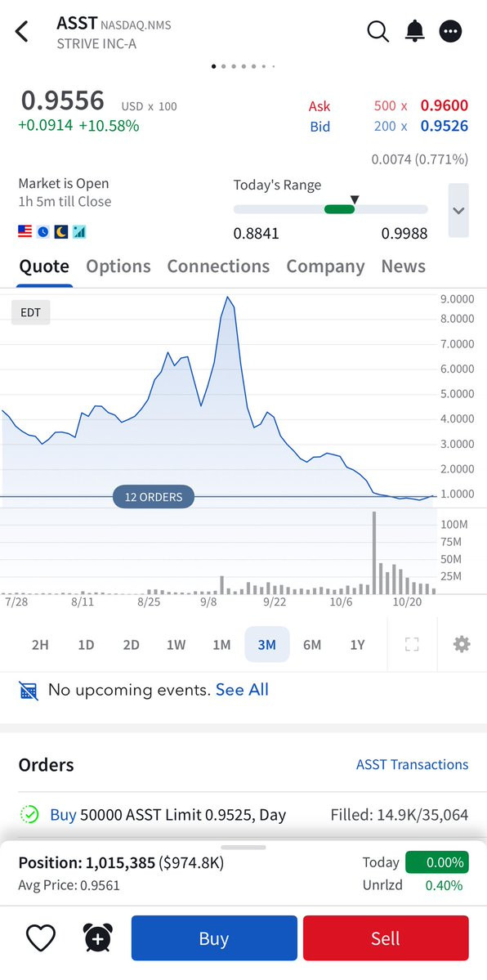Screen dimensions: 487x980
Task: Open the search magnifier icon
Action: click(378, 30)
